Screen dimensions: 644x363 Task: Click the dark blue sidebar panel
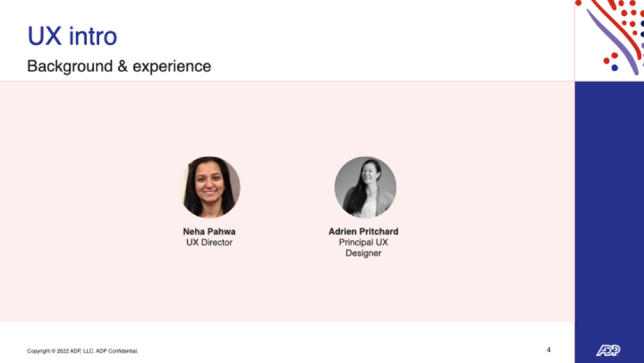pos(609,205)
